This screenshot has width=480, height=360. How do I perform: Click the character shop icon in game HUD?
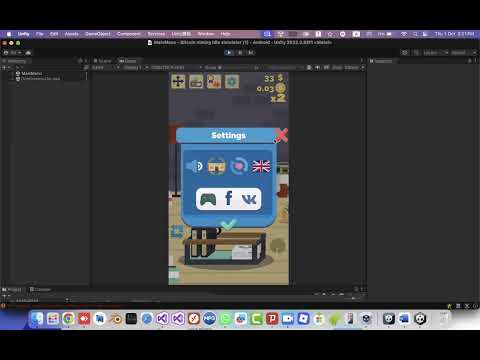click(x=214, y=82)
